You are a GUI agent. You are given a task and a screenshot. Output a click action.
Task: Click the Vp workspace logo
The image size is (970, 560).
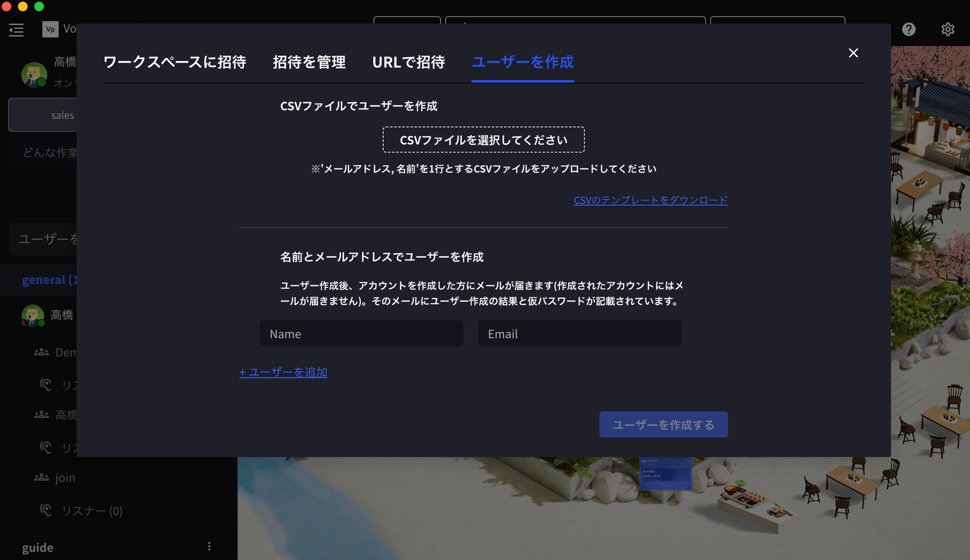coord(51,29)
